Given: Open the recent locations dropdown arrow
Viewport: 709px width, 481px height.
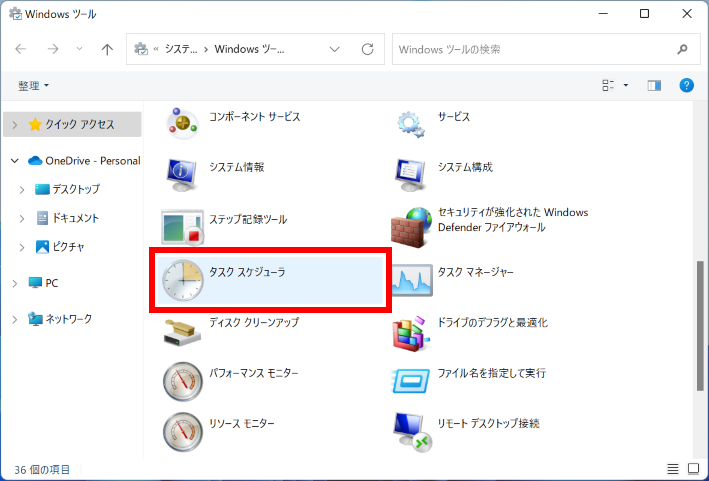Looking at the screenshot, I should 79,49.
